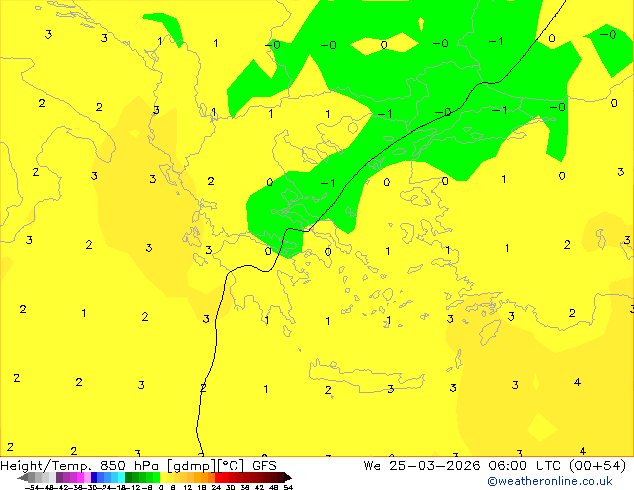Viewport: 634px width, 490px height.
Task: Click the 'We 25-03-2026 06:00 UTC' timestamp
Action: coord(462,466)
